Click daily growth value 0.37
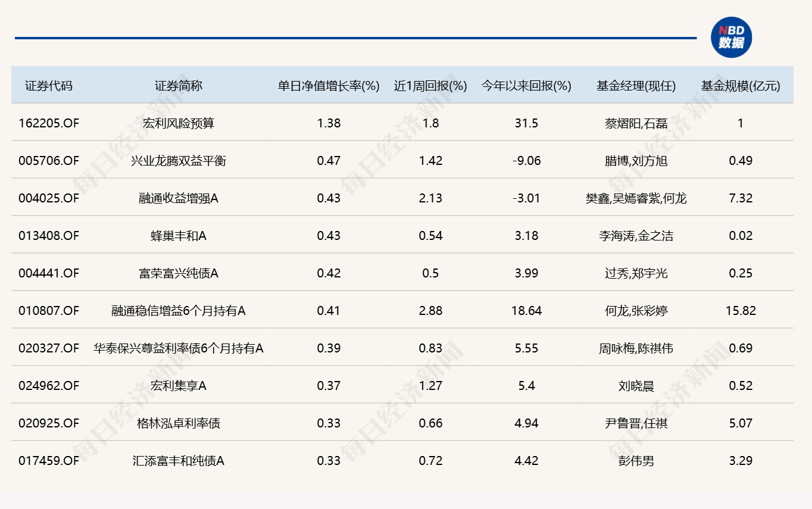This screenshot has width=812, height=509. click(329, 386)
